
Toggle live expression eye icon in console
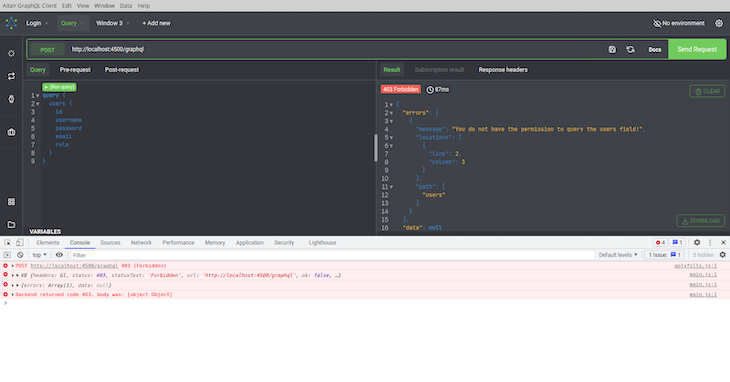[x=59, y=255]
